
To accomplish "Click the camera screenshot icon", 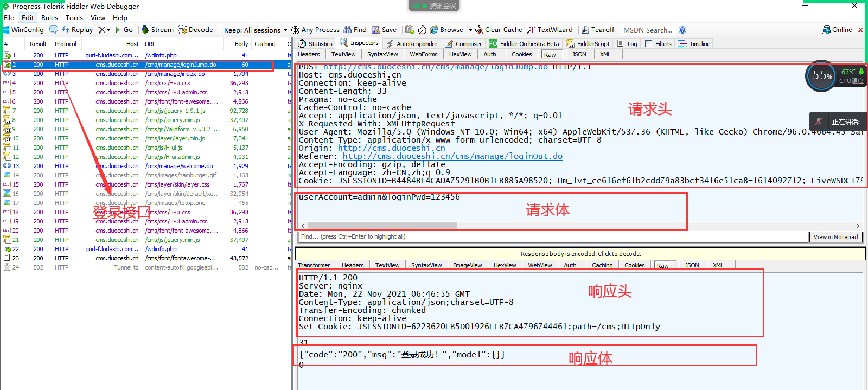I will tap(410, 30).
